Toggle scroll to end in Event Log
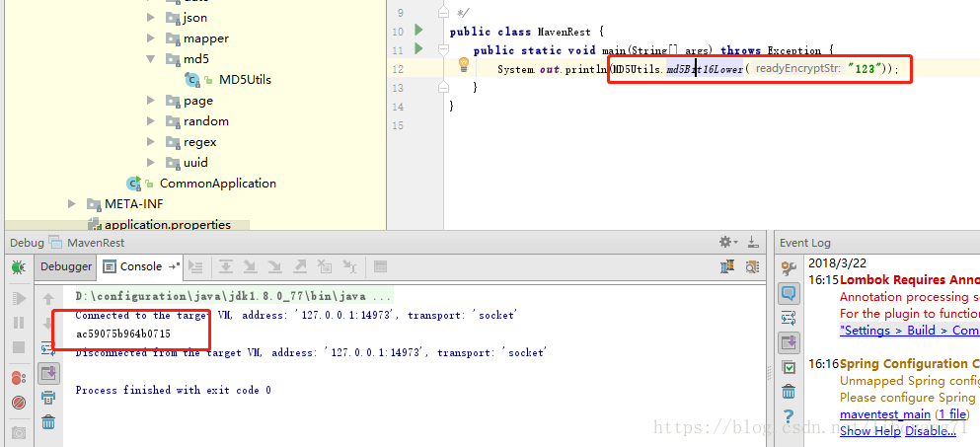 pos(789,342)
